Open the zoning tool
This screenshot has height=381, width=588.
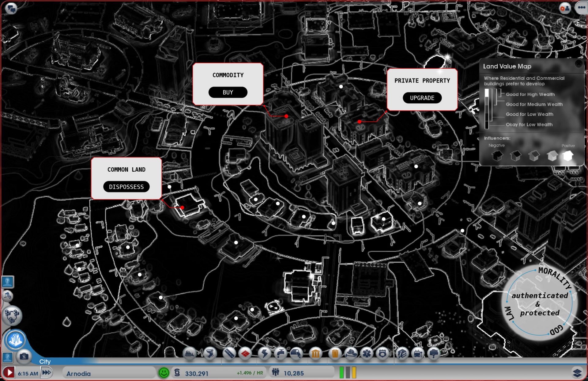pyautogui.click(x=245, y=354)
